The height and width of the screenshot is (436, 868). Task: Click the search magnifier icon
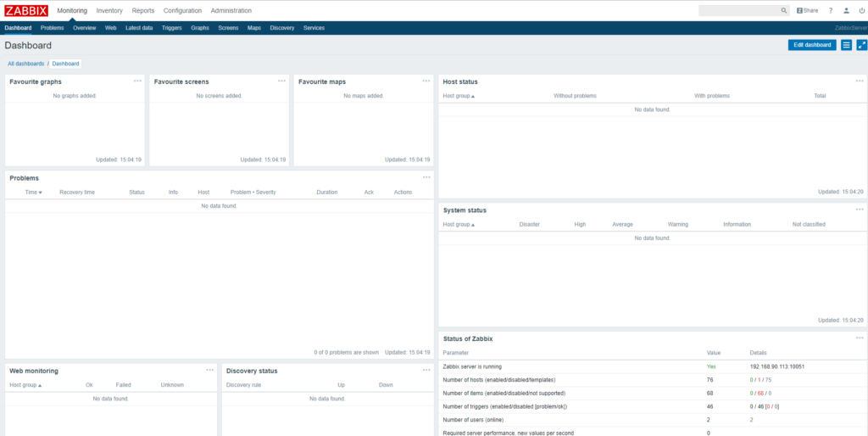pos(783,10)
